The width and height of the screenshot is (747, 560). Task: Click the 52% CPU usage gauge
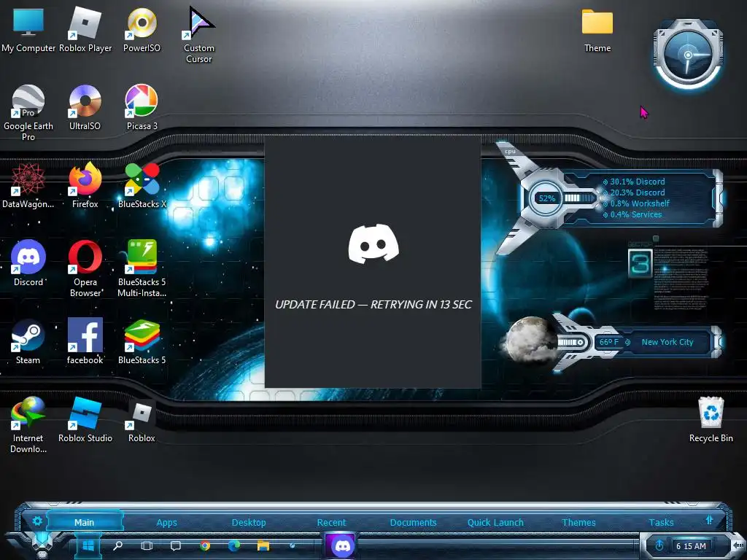(x=546, y=198)
